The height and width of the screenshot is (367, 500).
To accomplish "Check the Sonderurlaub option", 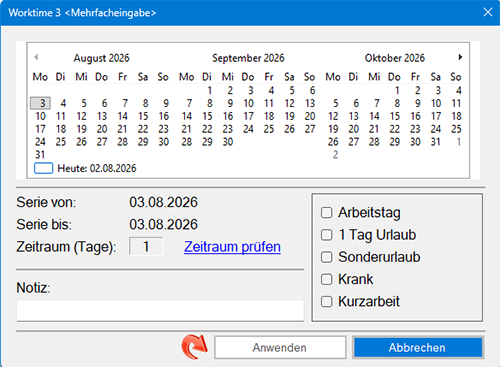I will point(327,257).
